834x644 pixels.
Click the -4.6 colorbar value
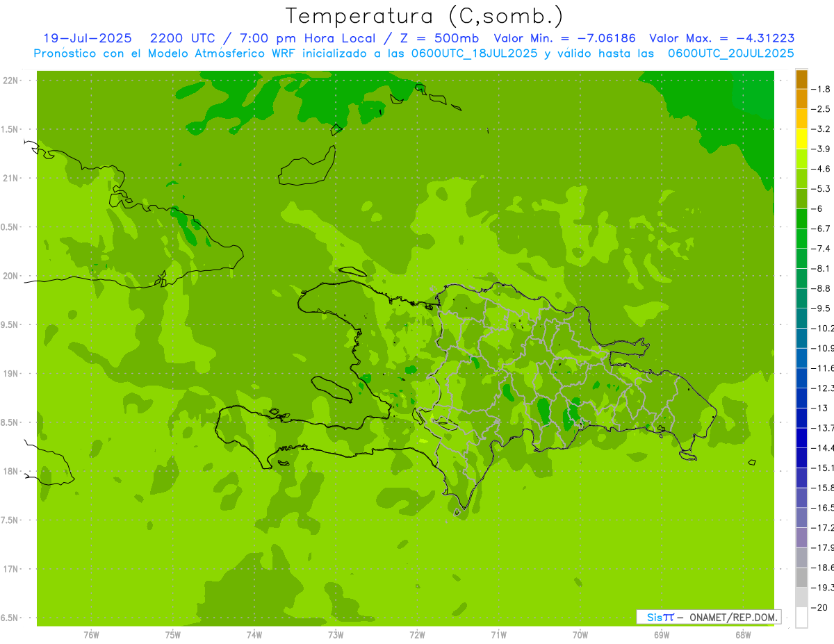tap(821, 169)
